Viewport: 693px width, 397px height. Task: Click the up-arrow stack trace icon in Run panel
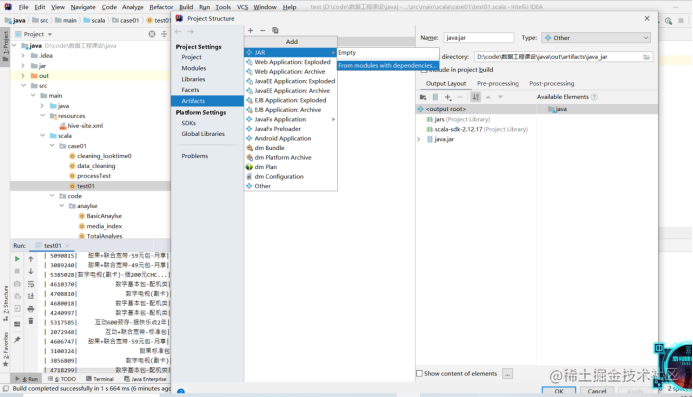[x=30, y=259]
